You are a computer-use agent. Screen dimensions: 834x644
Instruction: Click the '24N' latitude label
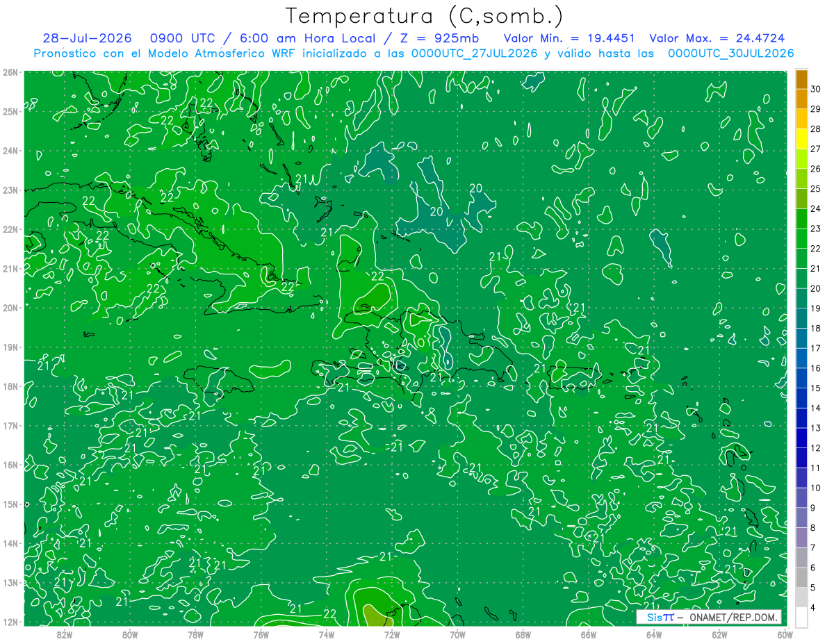[x=10, y=151]
